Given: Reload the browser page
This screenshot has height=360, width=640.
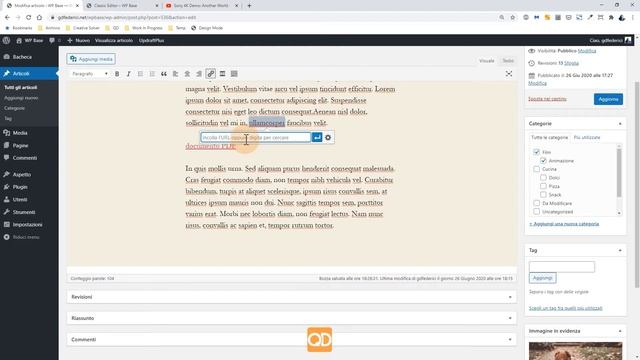Looking at the screenshot, I should [29, 18].
